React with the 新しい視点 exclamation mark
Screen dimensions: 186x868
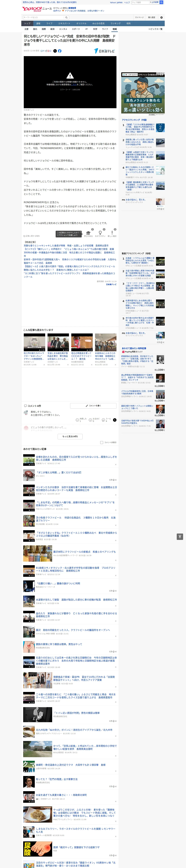[x=112, y=233]
